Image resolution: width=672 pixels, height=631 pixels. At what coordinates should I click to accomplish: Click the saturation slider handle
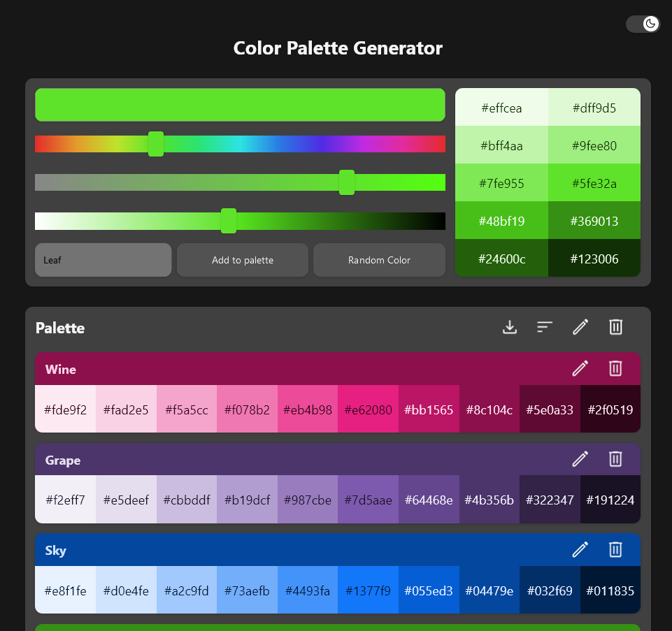(x=347, y=182)
